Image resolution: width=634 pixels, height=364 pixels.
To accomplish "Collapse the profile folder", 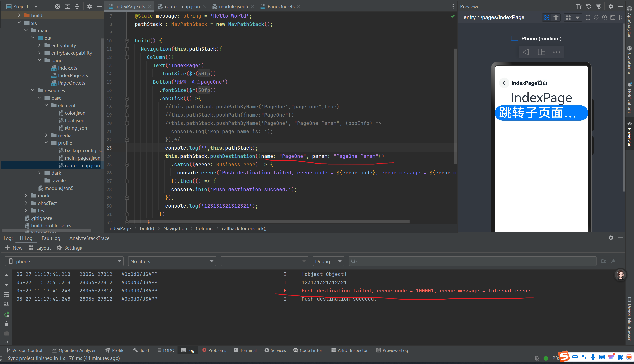I will tap(46, 143).
